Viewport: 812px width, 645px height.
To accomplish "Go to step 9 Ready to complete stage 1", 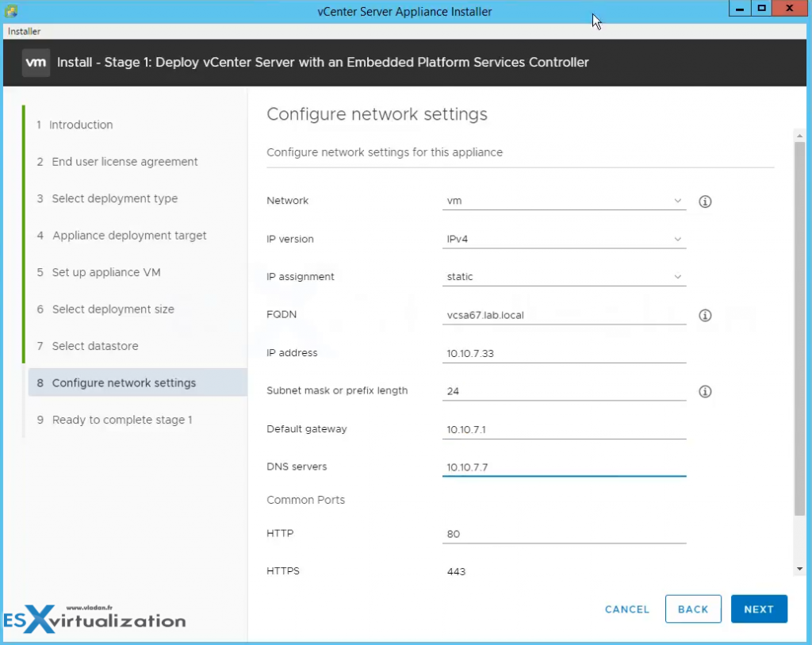I will tap(124, 419).
